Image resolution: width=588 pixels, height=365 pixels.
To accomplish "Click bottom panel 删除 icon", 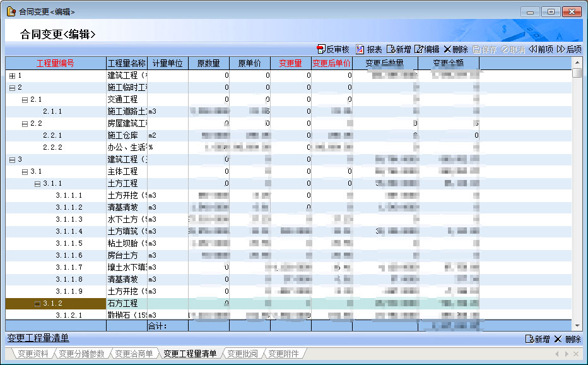I will 558,339.
